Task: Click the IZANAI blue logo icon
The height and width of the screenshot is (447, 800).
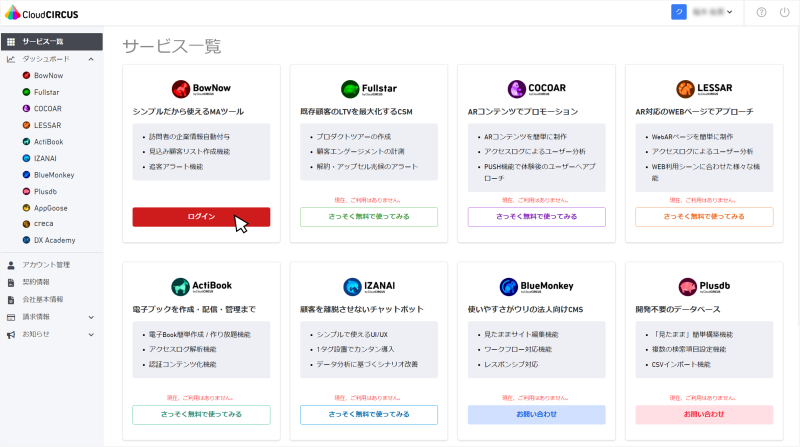Action: (352, 287)
